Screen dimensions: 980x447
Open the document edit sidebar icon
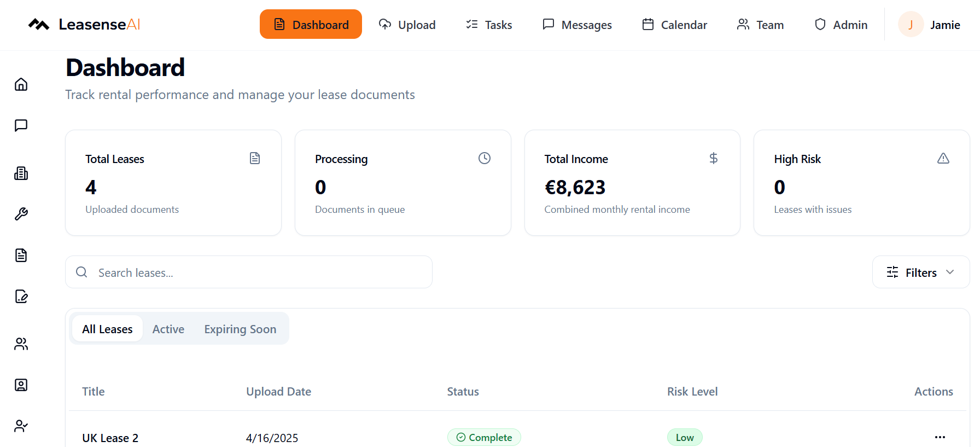pos(21,296)
